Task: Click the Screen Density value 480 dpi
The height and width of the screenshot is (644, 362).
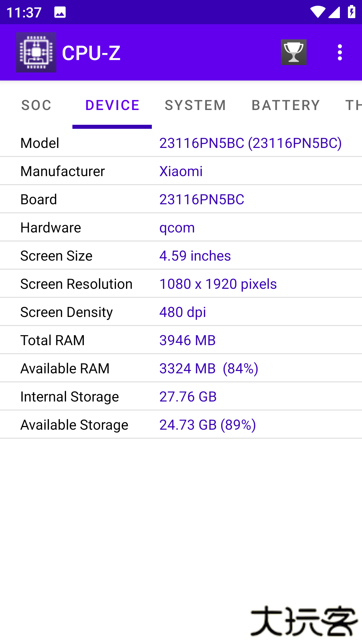Action: click(183, 312)
